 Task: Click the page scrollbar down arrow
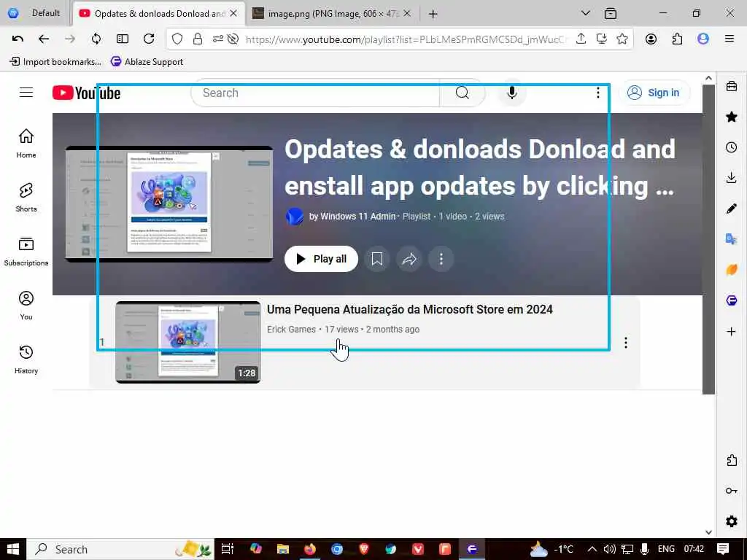[709, 532]
